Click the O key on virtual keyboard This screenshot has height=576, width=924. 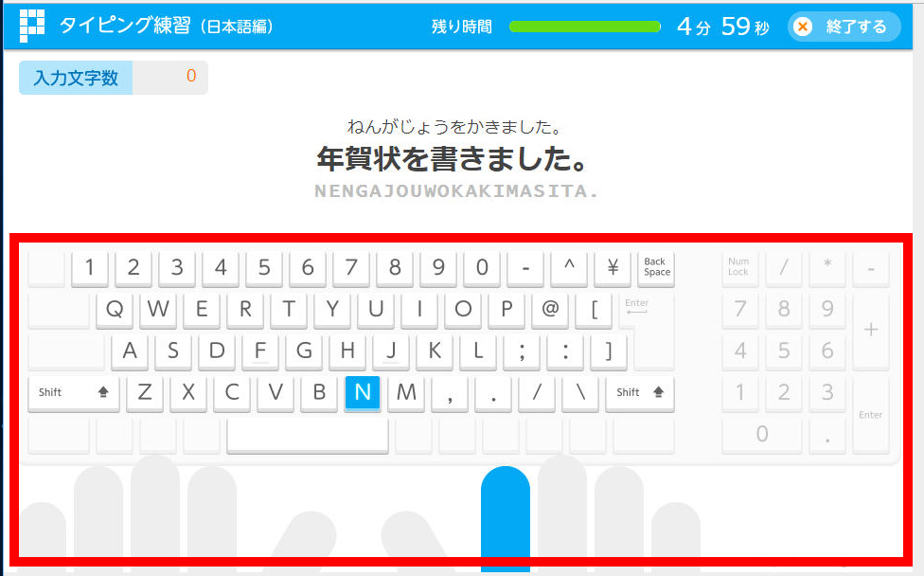coord(463,310)
